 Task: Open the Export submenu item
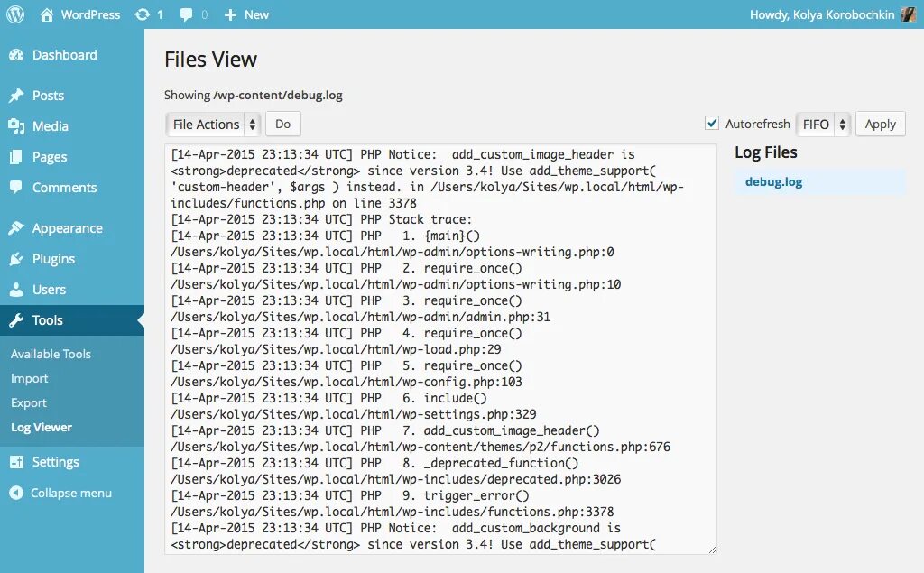28,402
